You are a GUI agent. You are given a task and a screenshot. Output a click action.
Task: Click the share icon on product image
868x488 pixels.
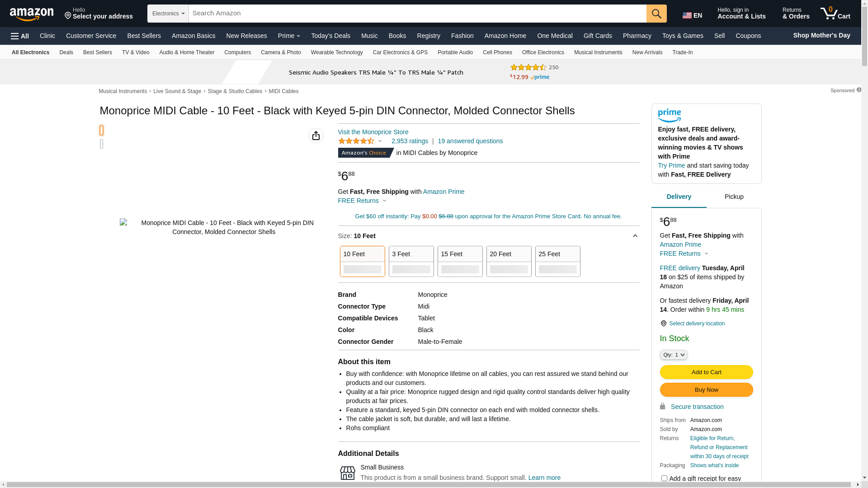[316, 136]
